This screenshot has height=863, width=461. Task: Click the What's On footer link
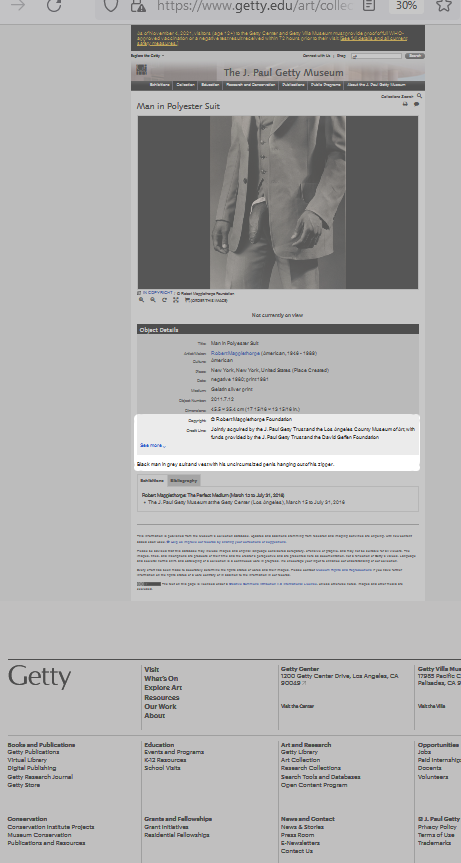point(161,679)
